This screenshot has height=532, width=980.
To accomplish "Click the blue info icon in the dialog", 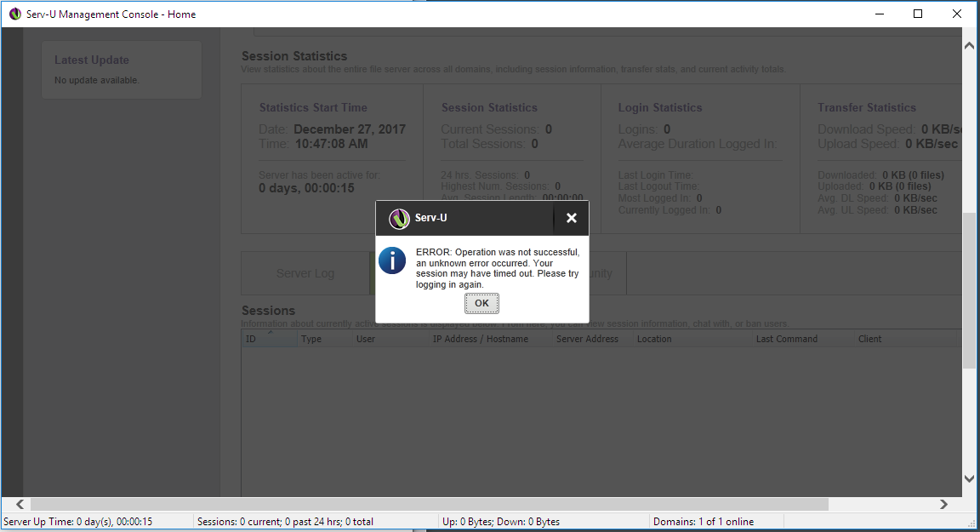I will tap(392, 260).
